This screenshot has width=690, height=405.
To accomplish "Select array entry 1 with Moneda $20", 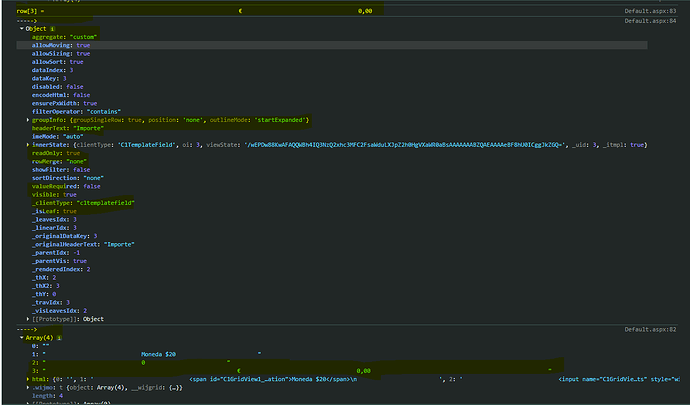I will [x=147, y=354].
